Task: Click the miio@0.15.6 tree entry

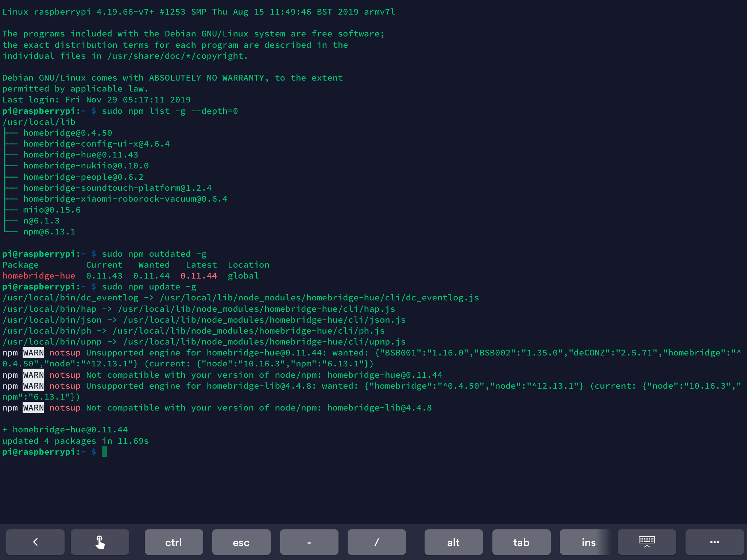Action: tap(52, 210)
